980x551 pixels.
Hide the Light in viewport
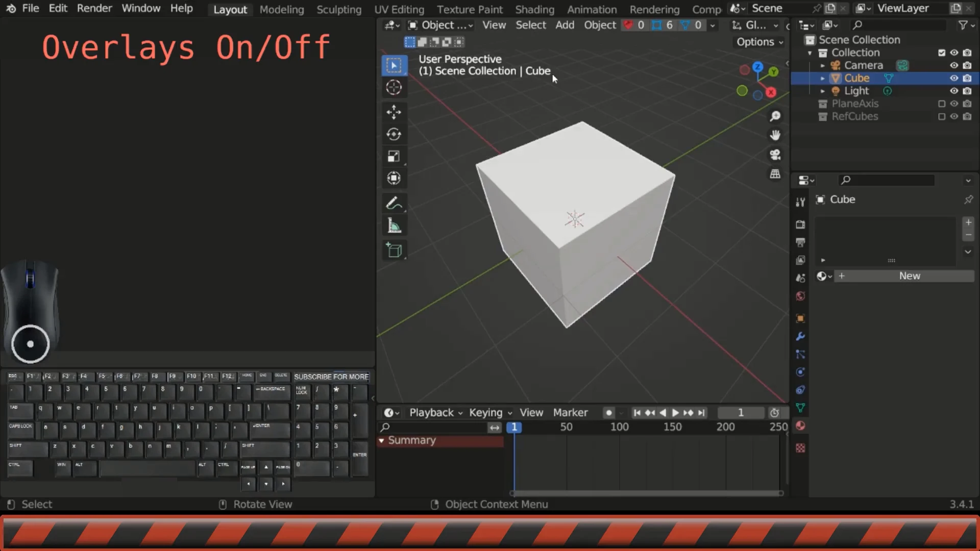[953, 91]
